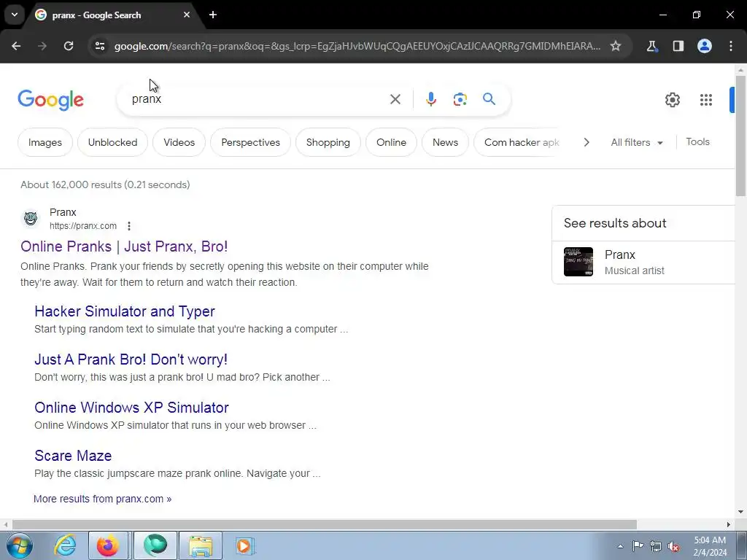Expand the All filters dropdown
This screenshot has height=560, width=747.
tap(636, 142)
